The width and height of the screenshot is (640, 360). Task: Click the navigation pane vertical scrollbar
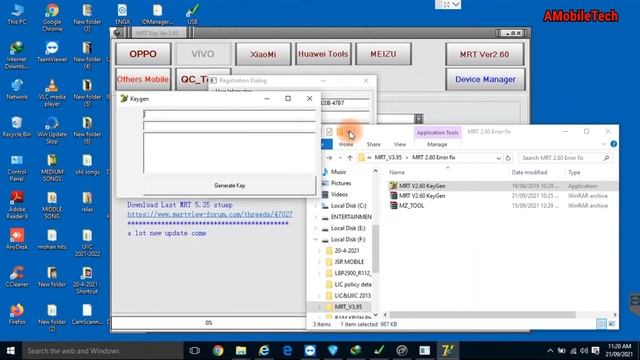point(376,249)
